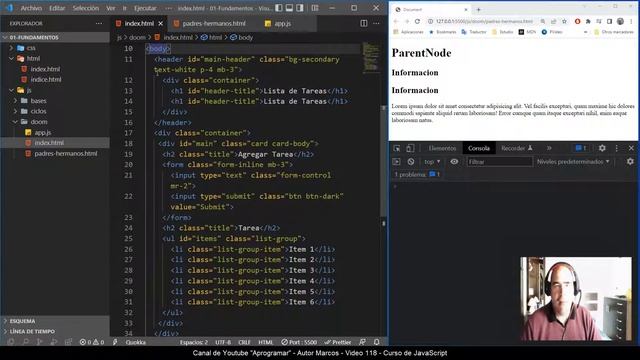The image size is (640, 360).
Task: Switch to the Recorder DevTools tab
Action: click(517, 148)
